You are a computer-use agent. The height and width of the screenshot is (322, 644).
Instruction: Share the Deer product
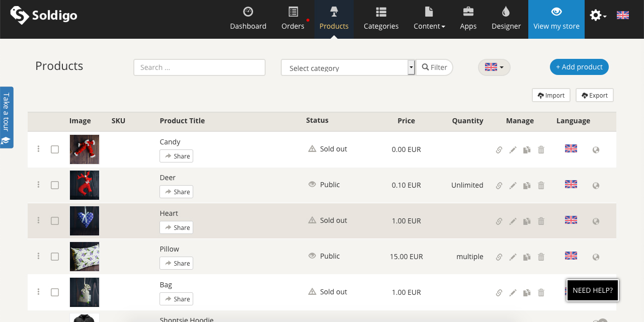click(x=177, y=192)
